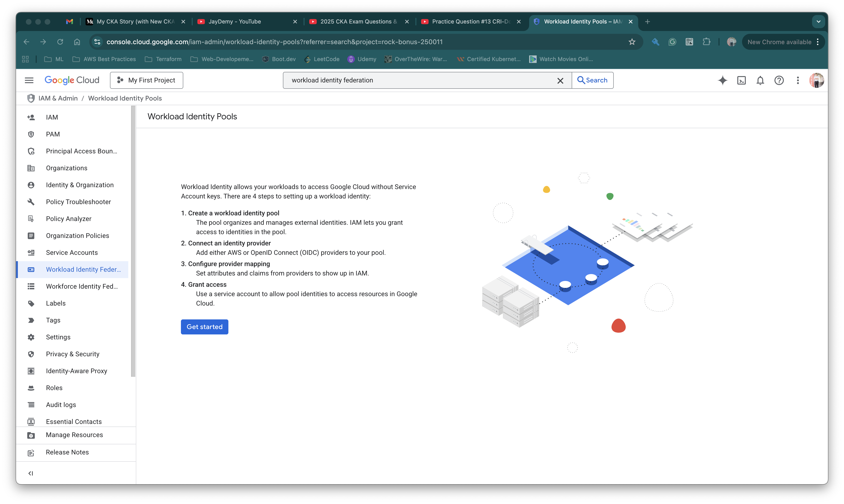This screenshot has height=504, width=844.
Task: Open Roles in the sidebar
Action: click(72, 388)
